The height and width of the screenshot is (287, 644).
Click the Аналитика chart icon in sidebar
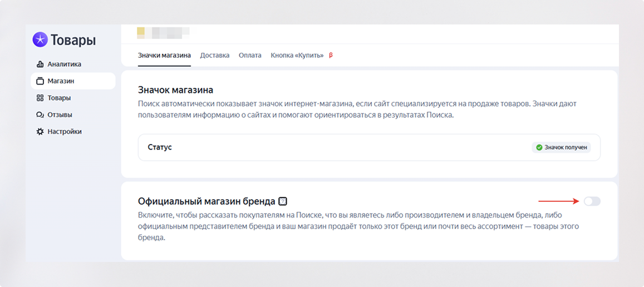point(40,65)
